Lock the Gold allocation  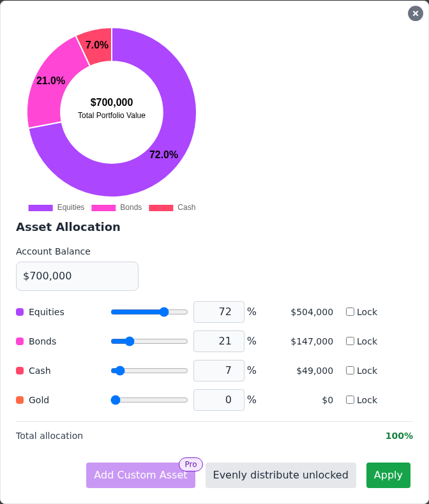[x=350, y=400]
